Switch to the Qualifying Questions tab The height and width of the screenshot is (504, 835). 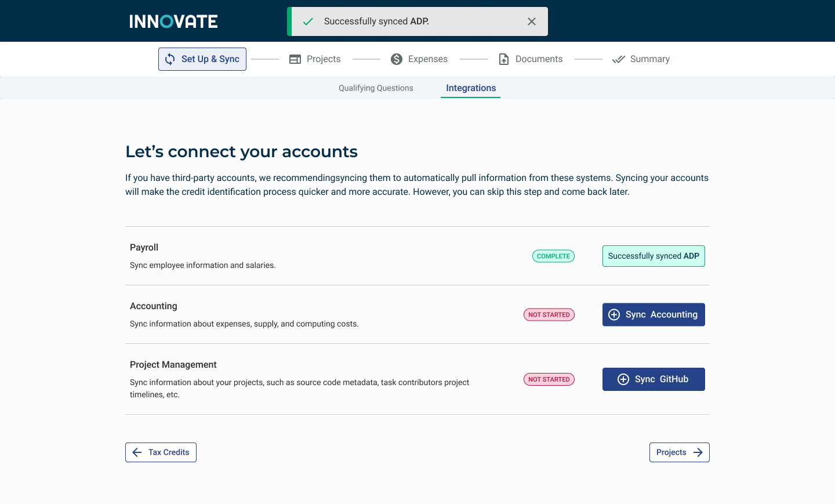pyautogui.click(x=376, y=88)
